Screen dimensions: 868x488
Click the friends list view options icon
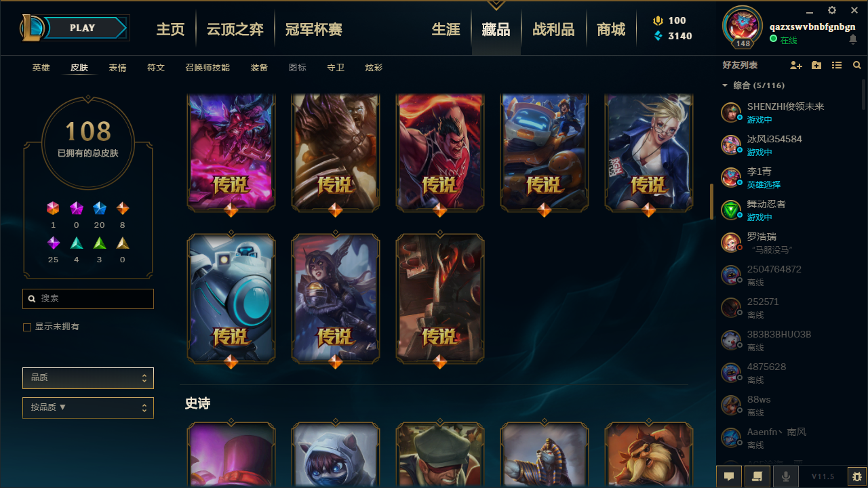(x=837, y=65)
